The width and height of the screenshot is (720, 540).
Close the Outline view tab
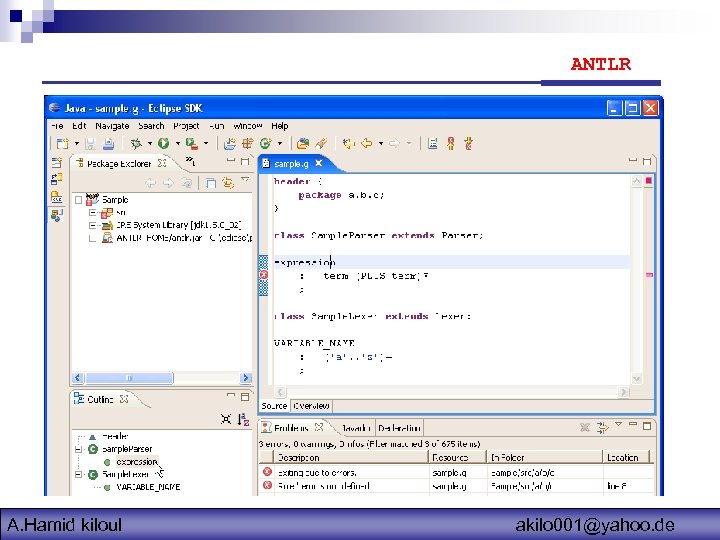tap(124, 399)
